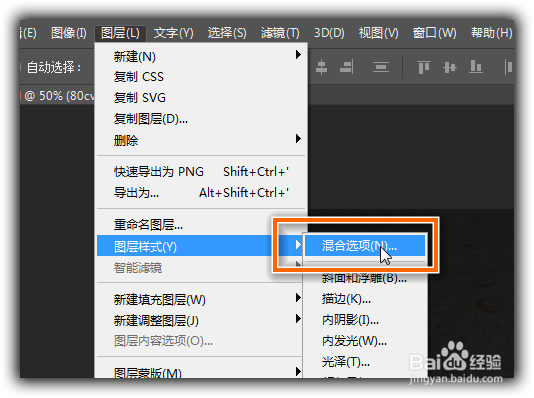Click distribute vertically lines icon
534x398 pixels.
381,67
